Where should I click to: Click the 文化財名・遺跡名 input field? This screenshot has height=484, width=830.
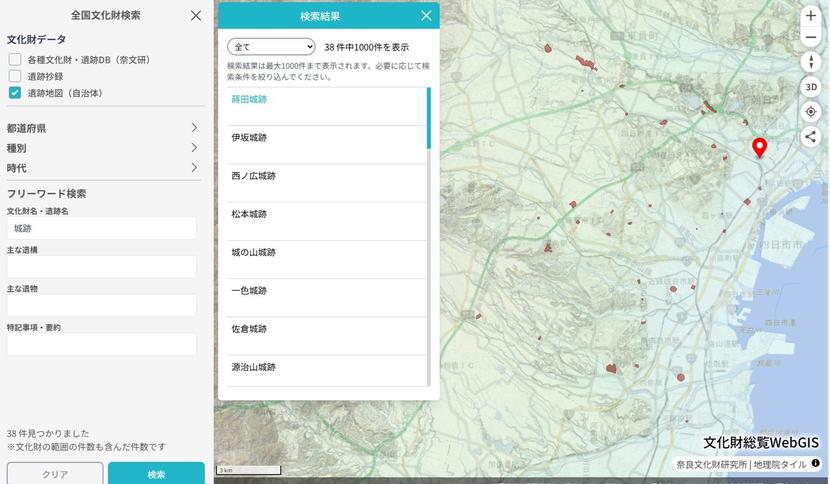(x=102, y=228)
